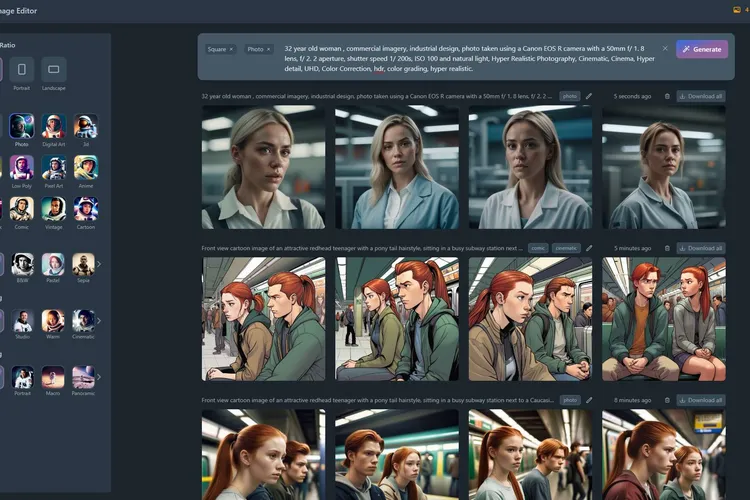Choose the Digital Art style

(x=54, y=126)
